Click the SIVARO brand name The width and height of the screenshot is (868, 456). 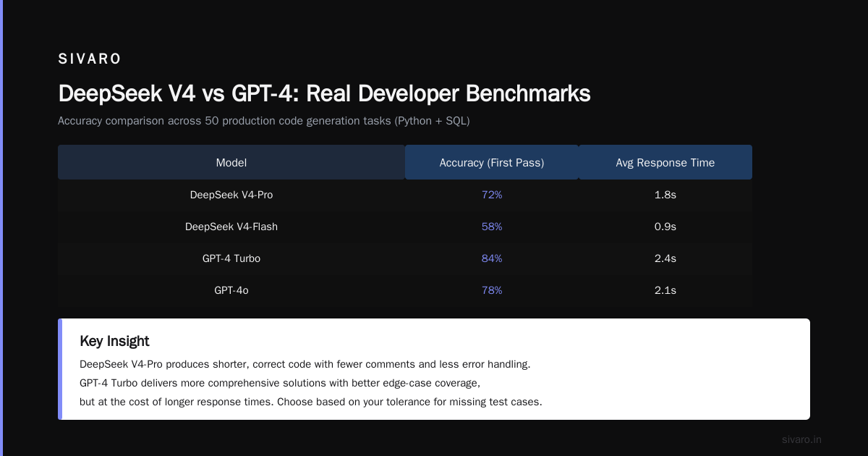click(90, 59)
